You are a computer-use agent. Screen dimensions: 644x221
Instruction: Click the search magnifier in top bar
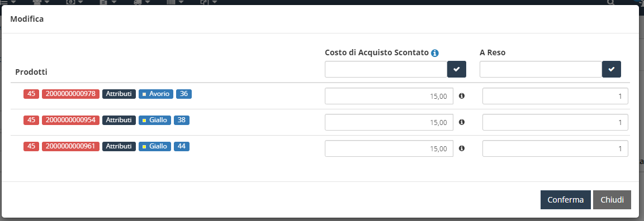click(x=611, y=2)
